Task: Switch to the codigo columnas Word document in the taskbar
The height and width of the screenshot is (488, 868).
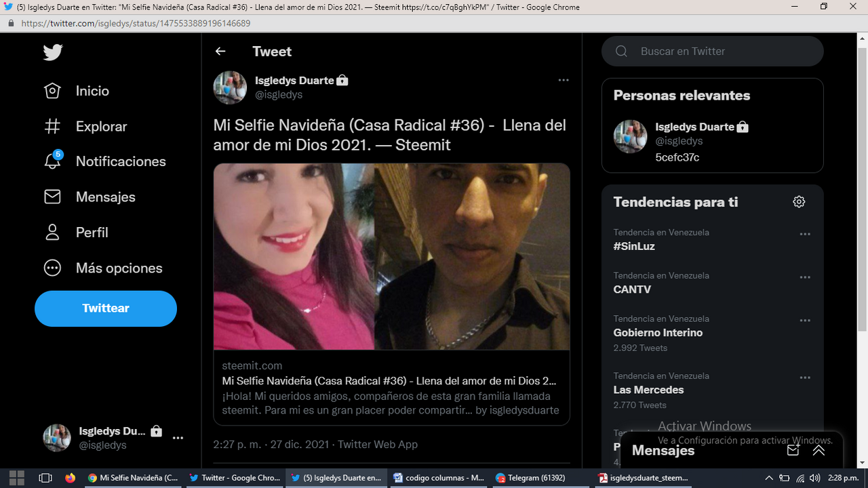Action: tap(438, 478)
